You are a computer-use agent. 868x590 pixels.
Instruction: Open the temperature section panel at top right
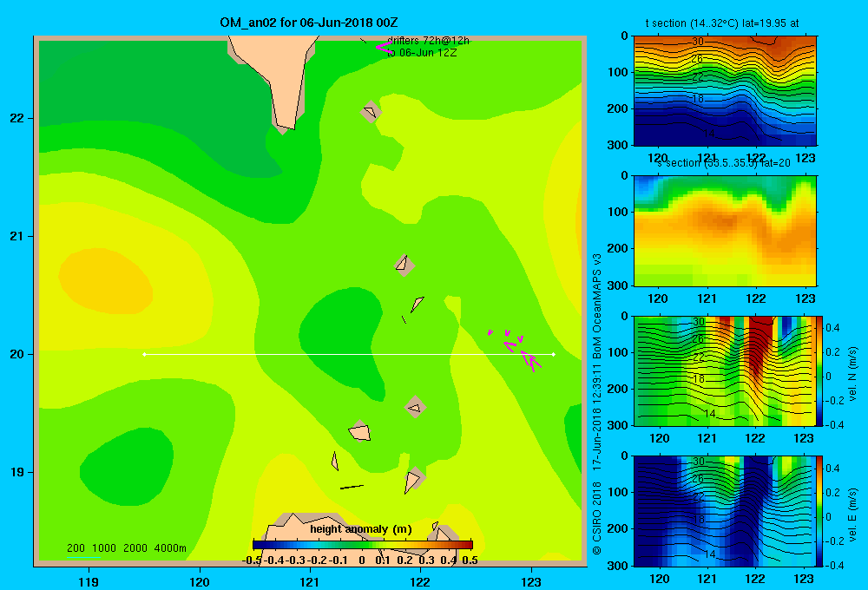tap(725, 91)
